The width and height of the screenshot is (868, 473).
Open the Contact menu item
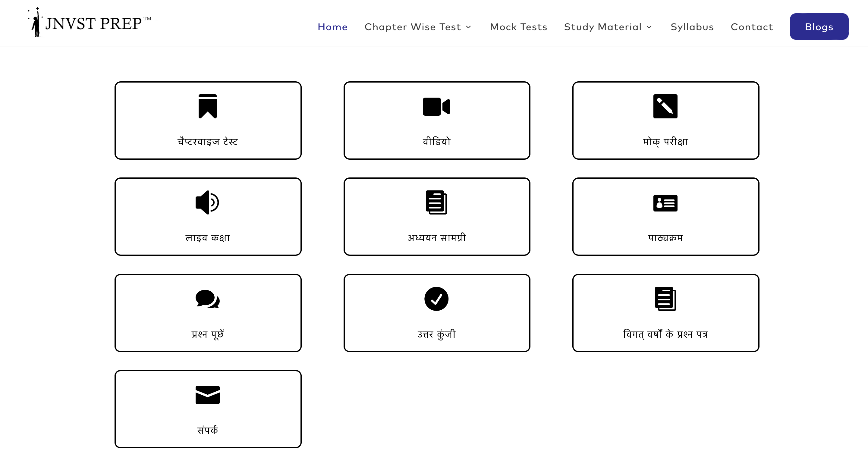click(752, 27)
